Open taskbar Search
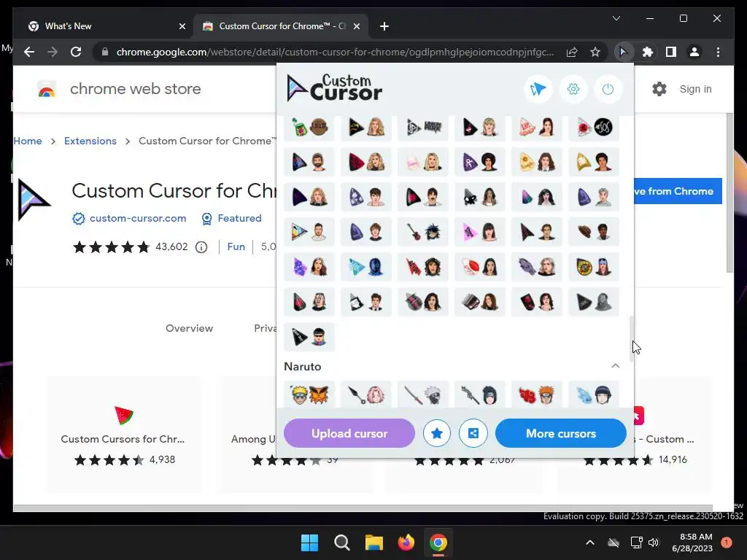The height and width of the screenshot is (560, 747). [341, 542]
